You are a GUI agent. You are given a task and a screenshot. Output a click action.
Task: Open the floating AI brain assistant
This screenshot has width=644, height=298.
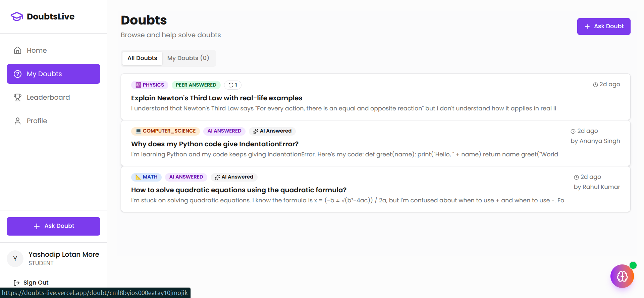tap(622, 276)
